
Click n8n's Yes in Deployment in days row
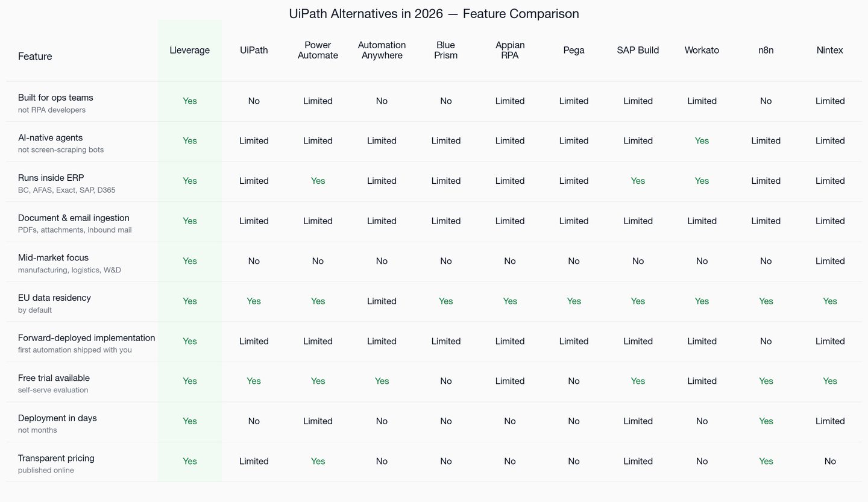[766, 421]
